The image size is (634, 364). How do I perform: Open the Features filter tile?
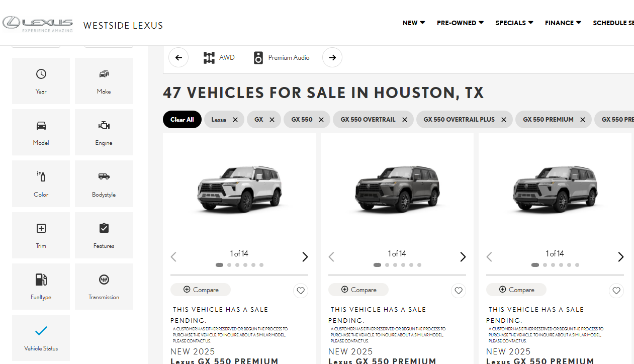tap(104, 235)
